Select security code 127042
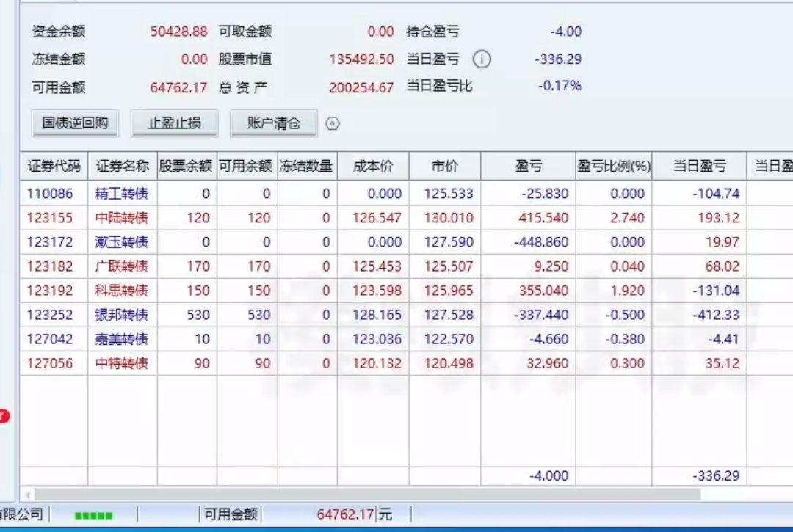This screenshot has width=793, height=532. [x=50, y=339]
